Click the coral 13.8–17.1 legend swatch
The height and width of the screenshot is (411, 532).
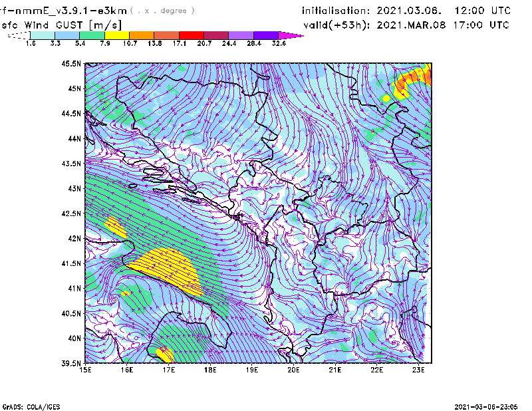point(167,35)
